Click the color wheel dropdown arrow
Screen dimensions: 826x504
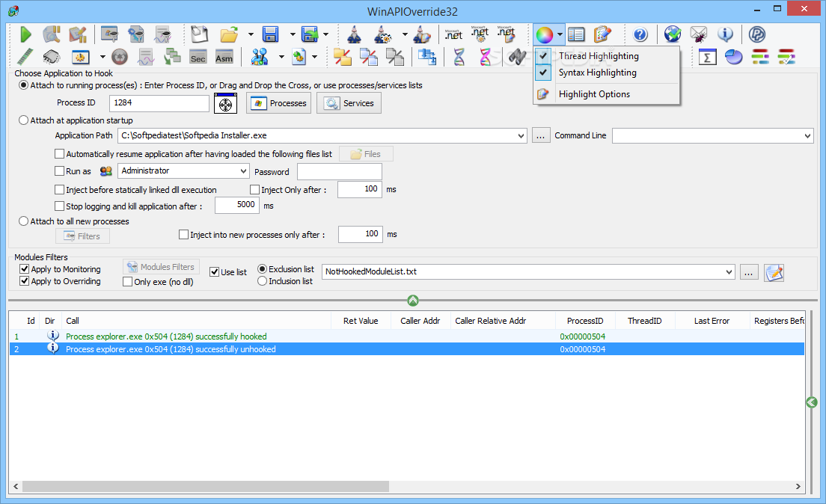click(560, 34)
